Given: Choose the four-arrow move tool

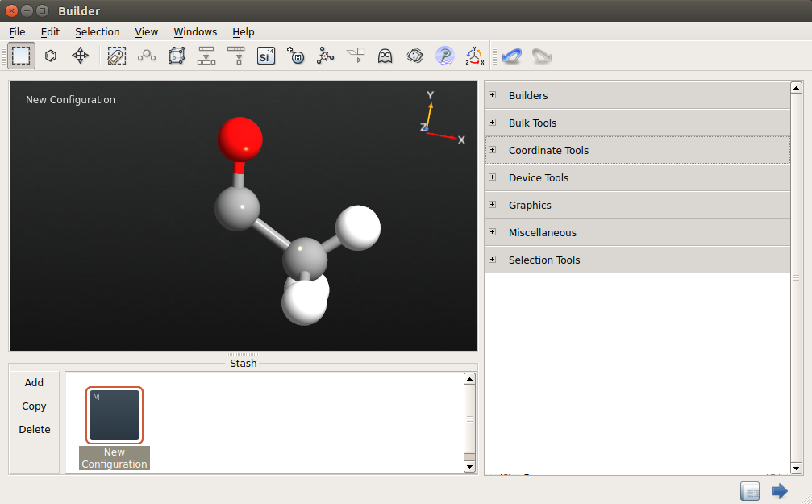Looking at the screenshot, I should 81,56.
